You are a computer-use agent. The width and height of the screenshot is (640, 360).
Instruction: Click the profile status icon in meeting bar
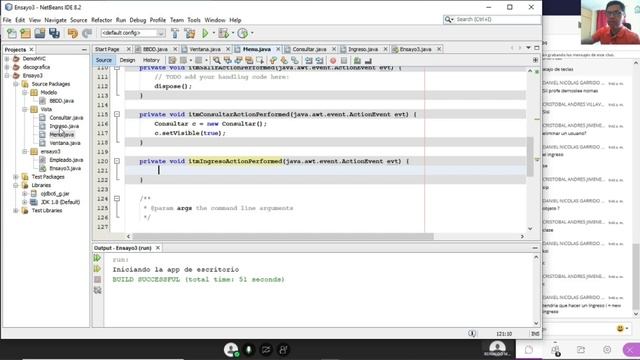tap(231, 350)
